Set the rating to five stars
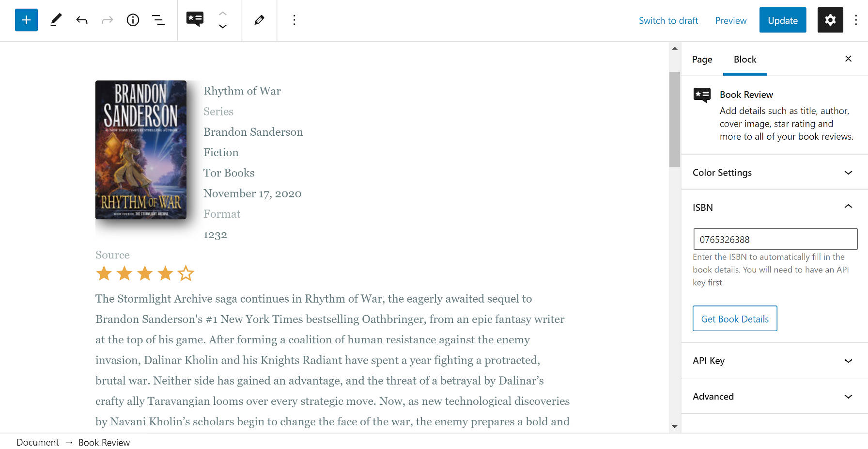Viewport: 868px width, 449px height. pyautogui.click(x=186, y=273)
